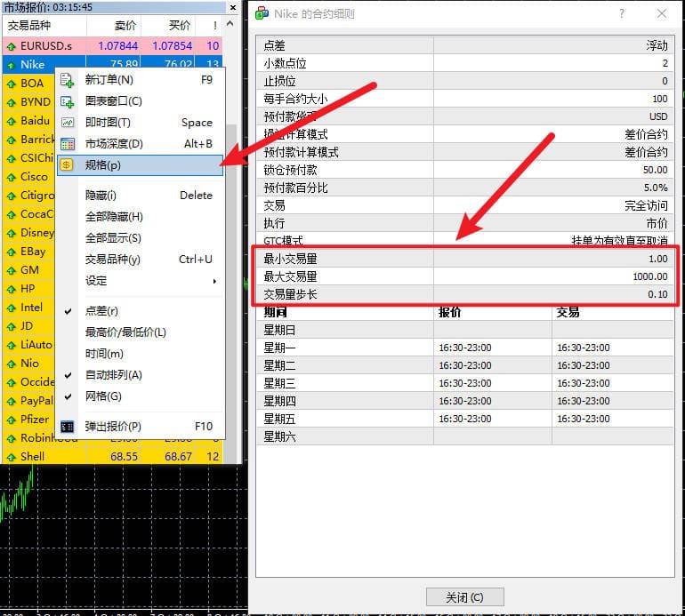Screen dimensions: 685x616
Task: Click the 交易量步长 value 0.10
Action: coord(657,295)
